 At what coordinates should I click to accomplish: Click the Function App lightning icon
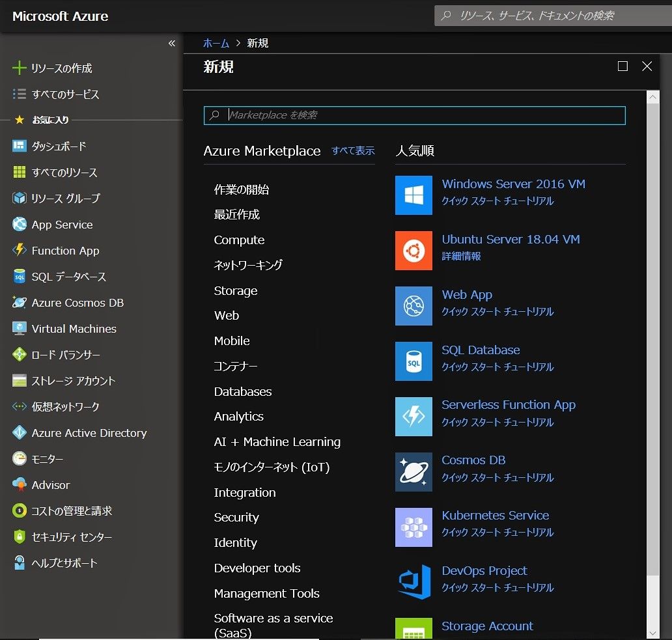pos(19,250)
